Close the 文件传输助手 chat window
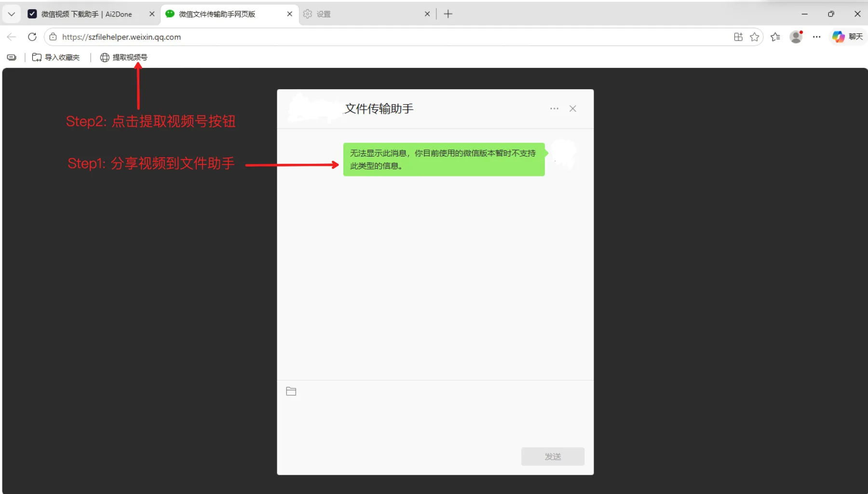868x494 pixels. 573,109
